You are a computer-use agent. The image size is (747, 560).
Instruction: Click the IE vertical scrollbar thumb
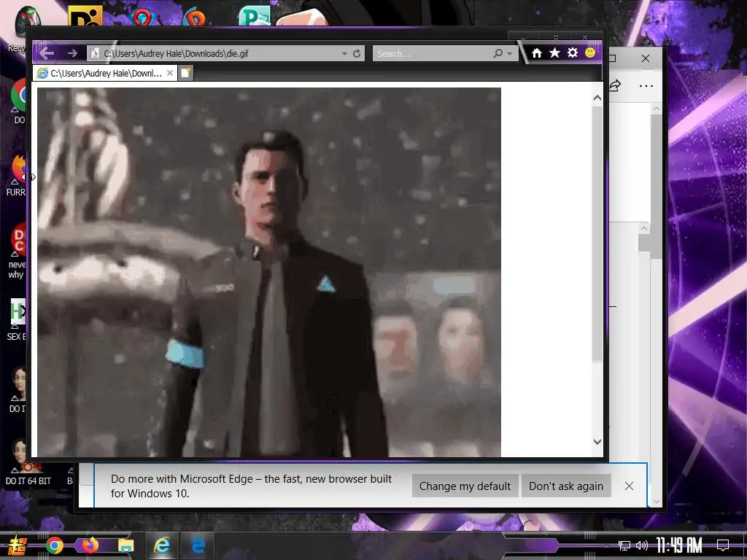[597, 233]
